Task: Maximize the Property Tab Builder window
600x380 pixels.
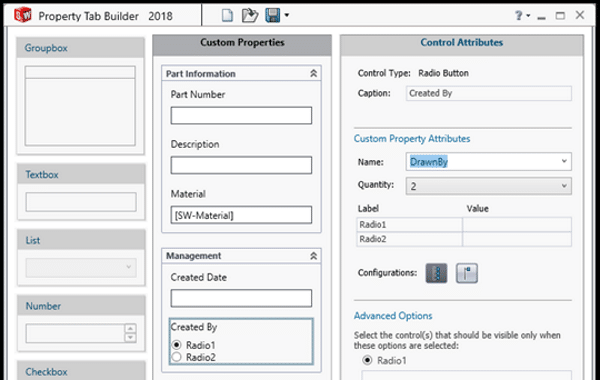Action: coord(560,16)
